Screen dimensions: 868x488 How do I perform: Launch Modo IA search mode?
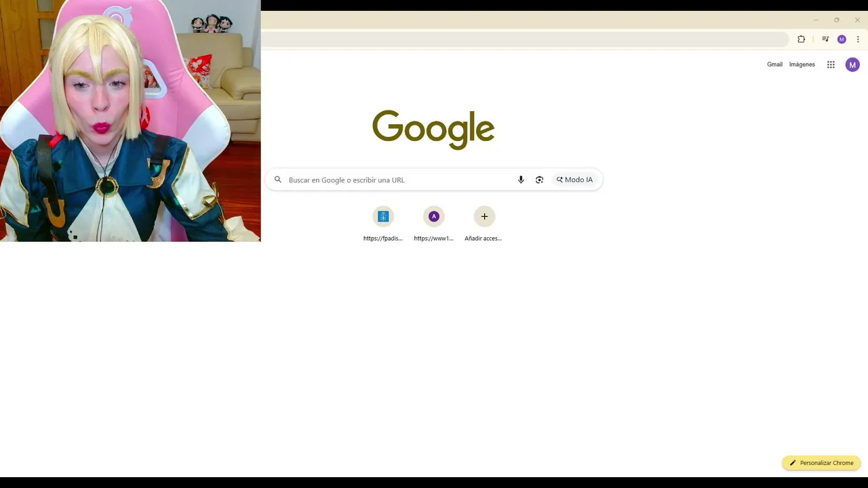(x=575, y=180)
